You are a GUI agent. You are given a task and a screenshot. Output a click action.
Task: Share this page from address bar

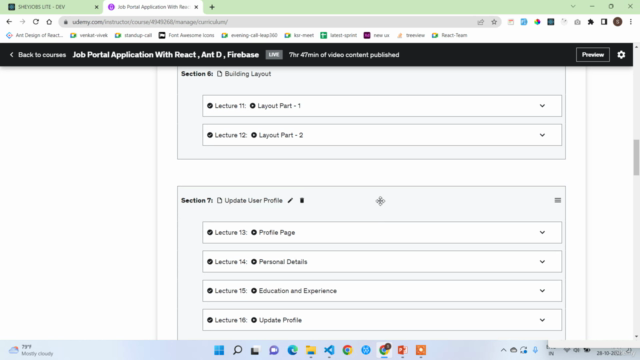pos(480,22)
